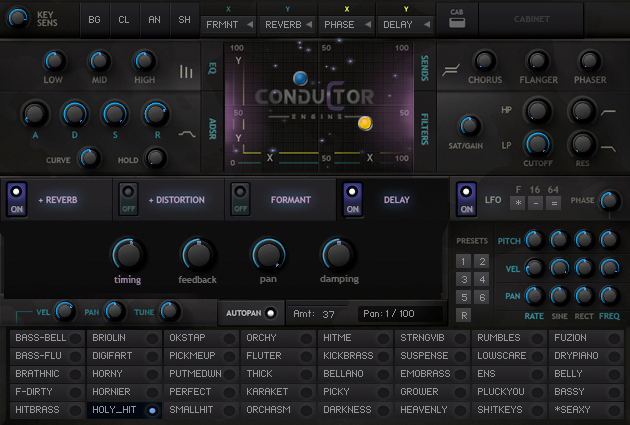
Task: Click the high-pass filter shape icon
Action: (x=608, y=112)
